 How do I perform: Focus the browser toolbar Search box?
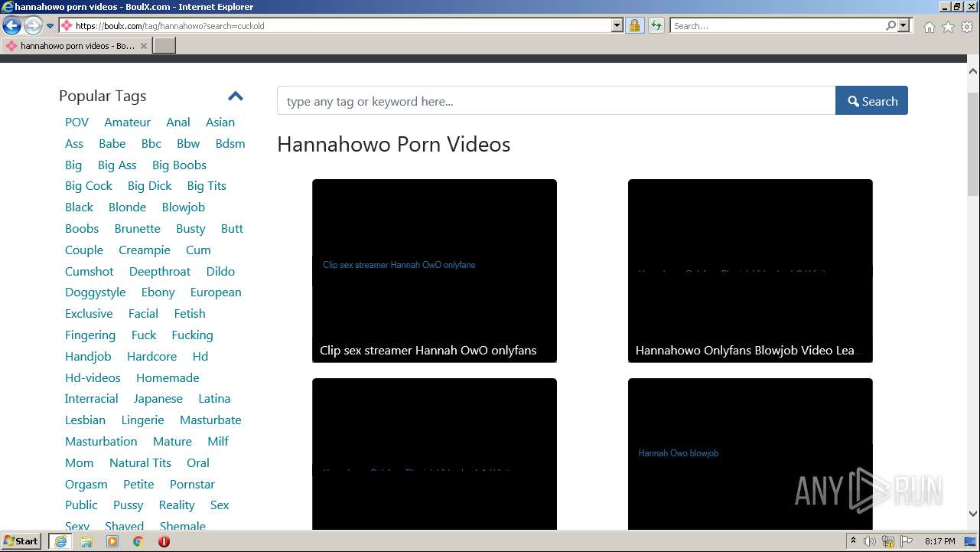(x=777, y=26)
